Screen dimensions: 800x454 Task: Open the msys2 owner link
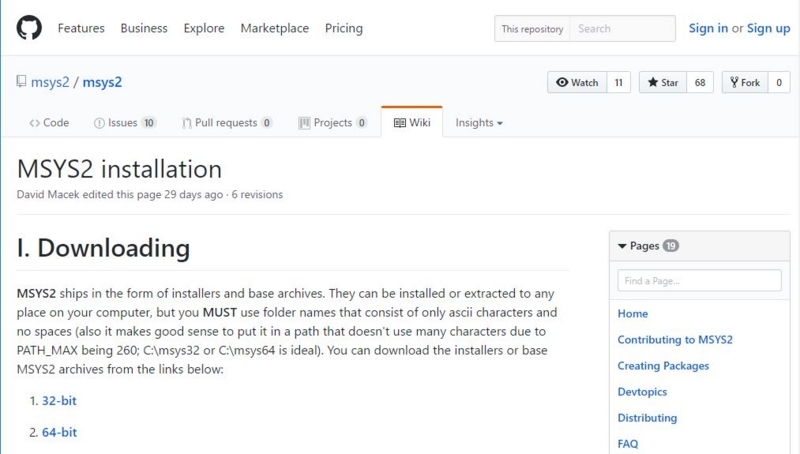[50, 82]
